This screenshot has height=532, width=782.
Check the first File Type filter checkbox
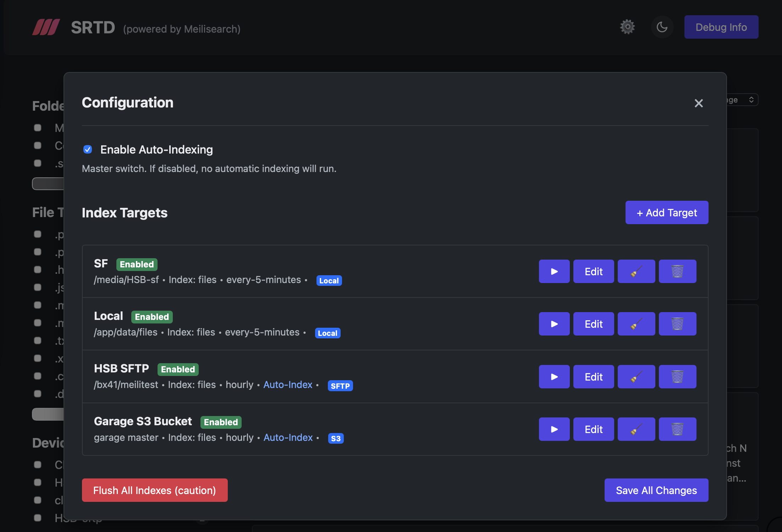click(x=38, y=234)
